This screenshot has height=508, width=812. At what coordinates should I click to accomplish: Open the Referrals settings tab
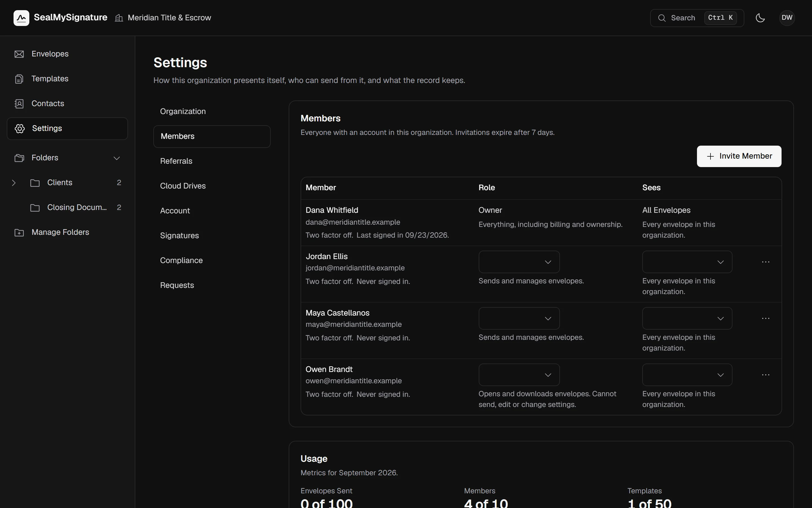[x=212, y=161]
